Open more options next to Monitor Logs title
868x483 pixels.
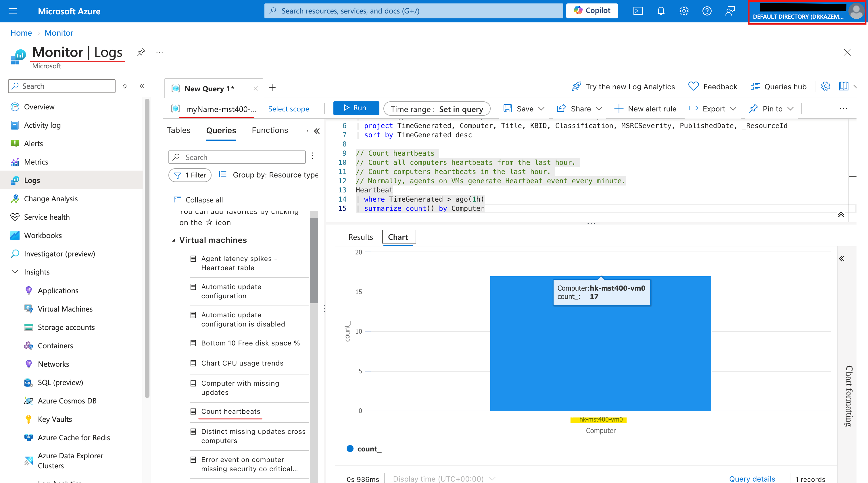[160, 52]
